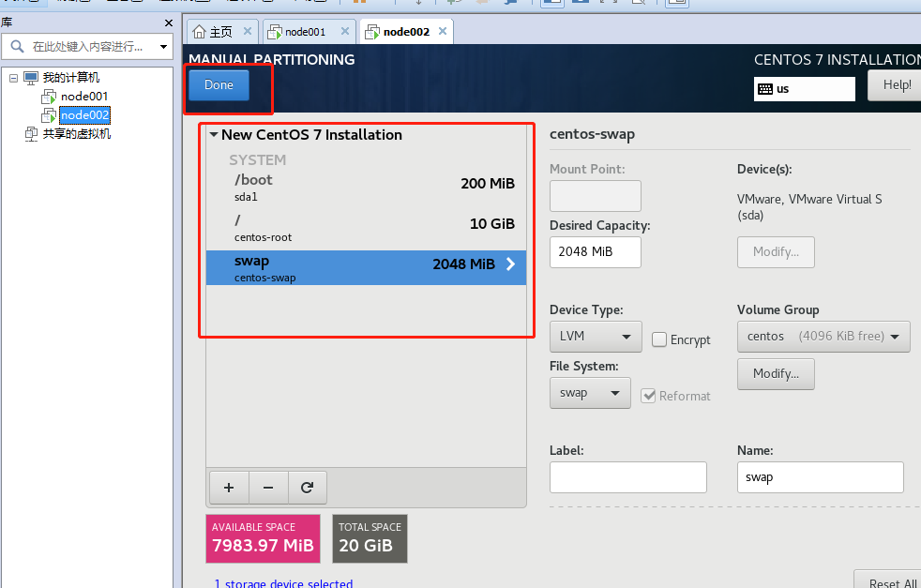Collapse the New CentOS 7 Installation section
Screen dimensions: 921x588
pyautogui.click(x=214, y=135)
